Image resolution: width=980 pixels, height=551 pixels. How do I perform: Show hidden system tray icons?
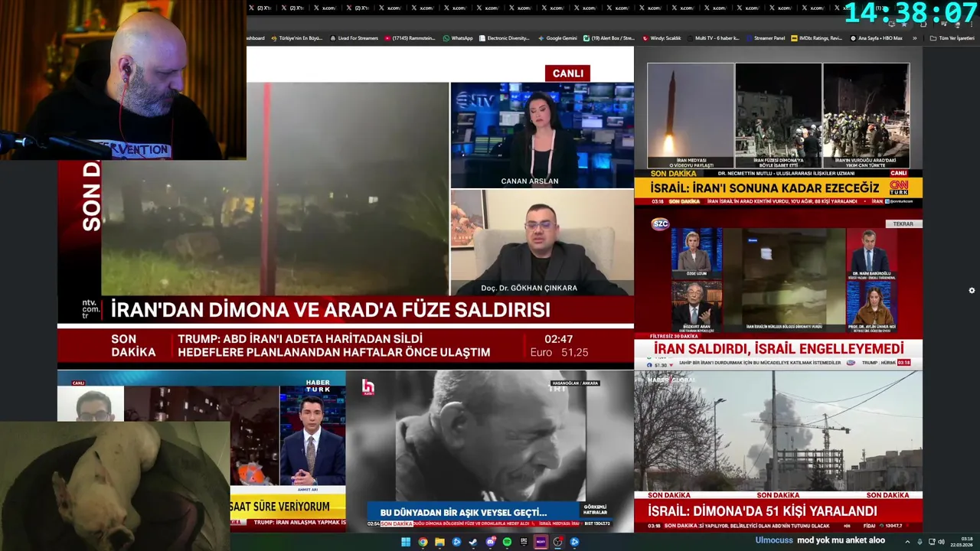point(907,542)
